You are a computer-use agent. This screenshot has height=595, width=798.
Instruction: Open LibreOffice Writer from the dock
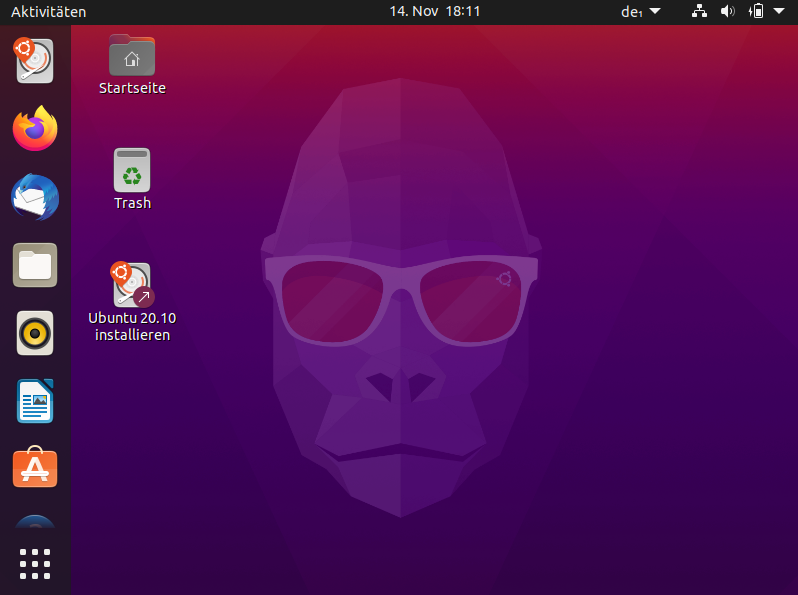(x=35, y=401)
